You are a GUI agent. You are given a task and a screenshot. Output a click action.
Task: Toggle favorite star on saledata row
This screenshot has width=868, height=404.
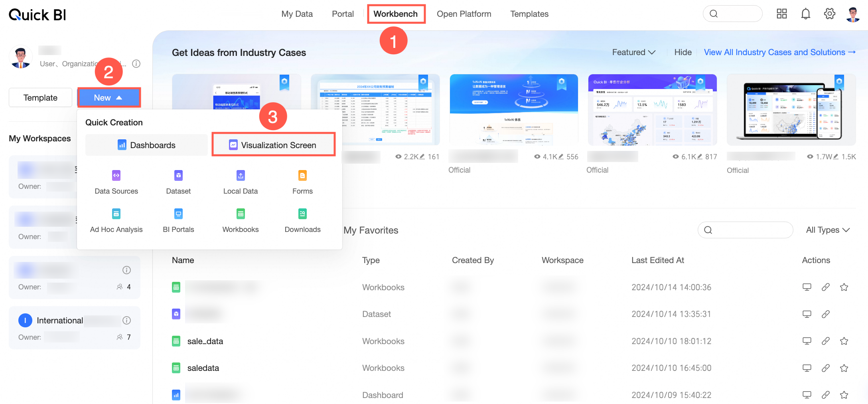[844, 368]
